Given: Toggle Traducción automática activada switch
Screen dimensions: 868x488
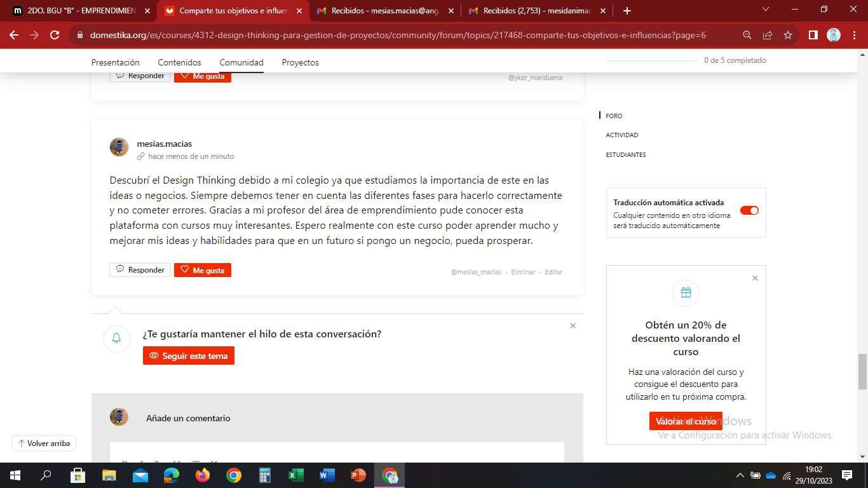Looking at the screenshot, I should (x=749, y=210).
